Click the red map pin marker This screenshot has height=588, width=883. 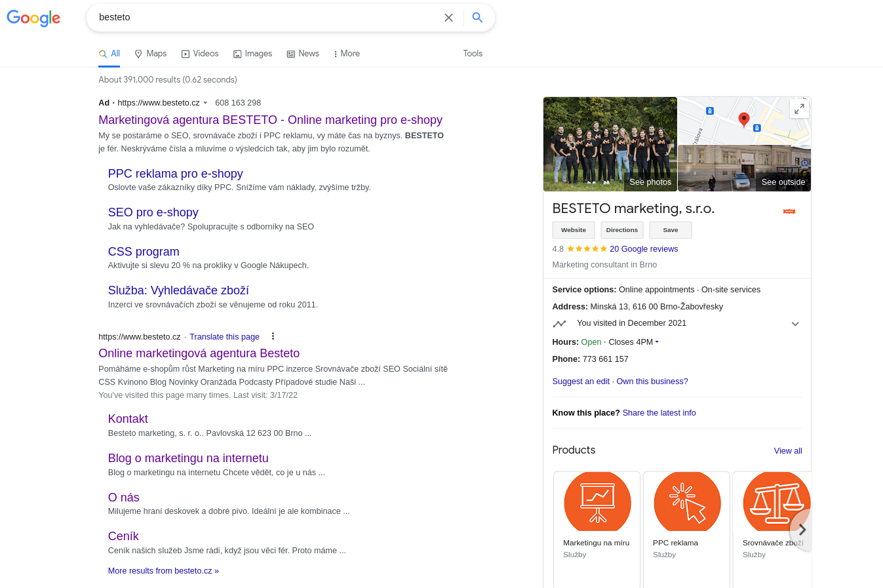[x=743, y=119]
